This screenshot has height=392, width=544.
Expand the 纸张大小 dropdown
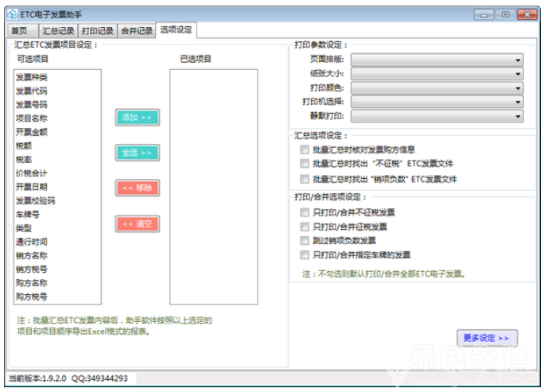click(x=437, y=74)
